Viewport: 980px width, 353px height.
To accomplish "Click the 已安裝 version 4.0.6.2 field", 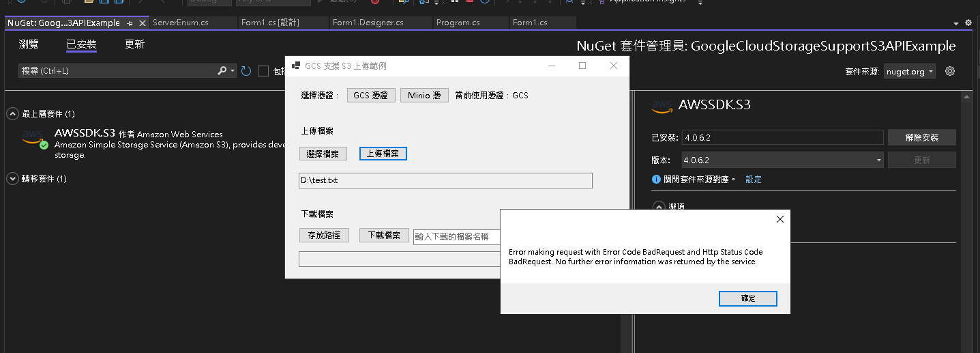I will pos(782,137).
